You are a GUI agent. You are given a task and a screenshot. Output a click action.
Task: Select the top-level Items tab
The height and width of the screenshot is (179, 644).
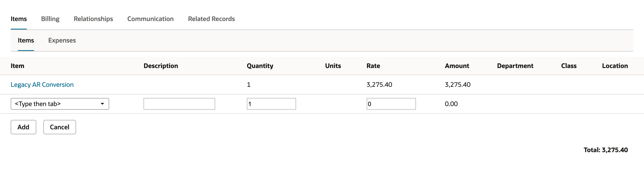pyautogui.click(x=19, y=19)
